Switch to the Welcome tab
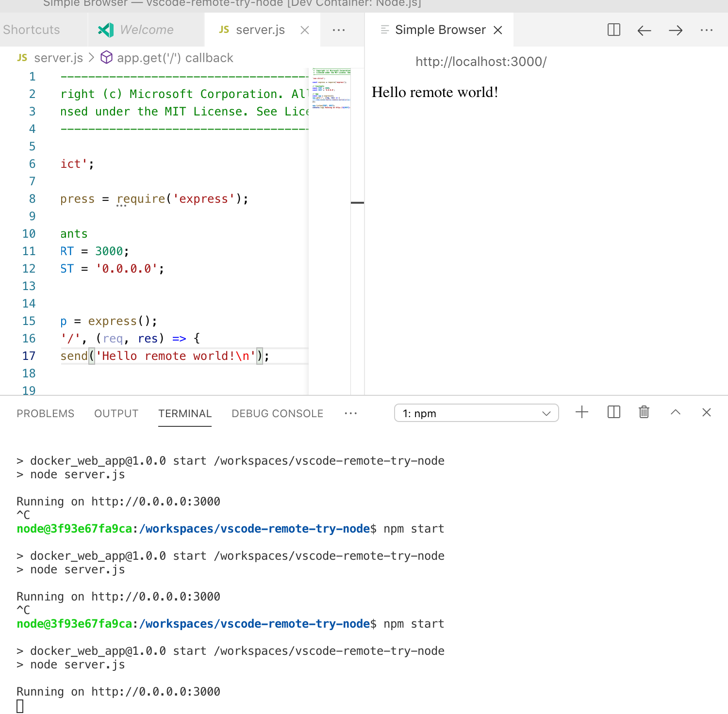The image size is (728, 714). click(145, 30)
